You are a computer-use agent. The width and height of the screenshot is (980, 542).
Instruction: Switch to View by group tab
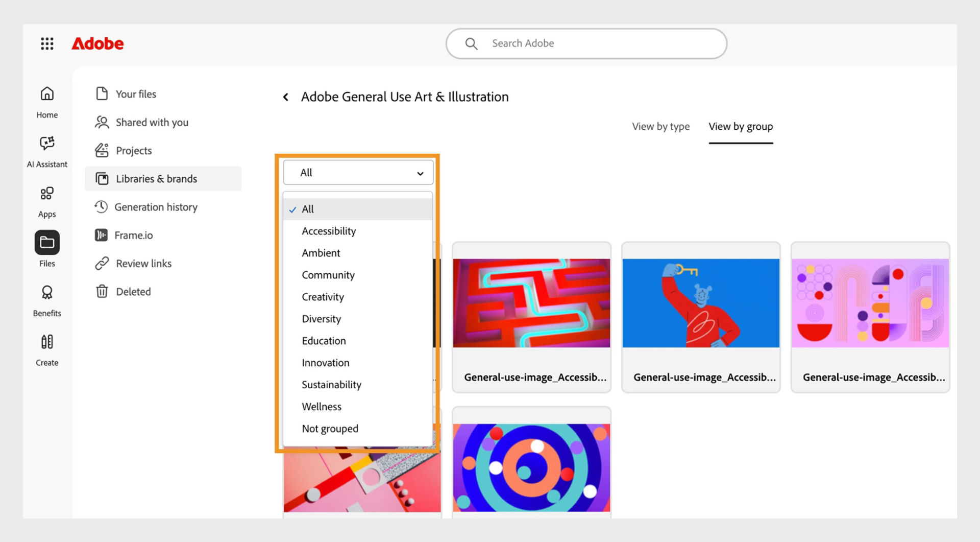pyautogui.click(x=741, y=127)
